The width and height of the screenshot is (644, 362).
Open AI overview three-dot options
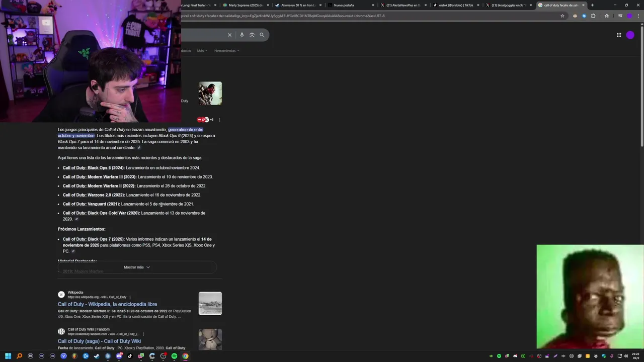219,120
